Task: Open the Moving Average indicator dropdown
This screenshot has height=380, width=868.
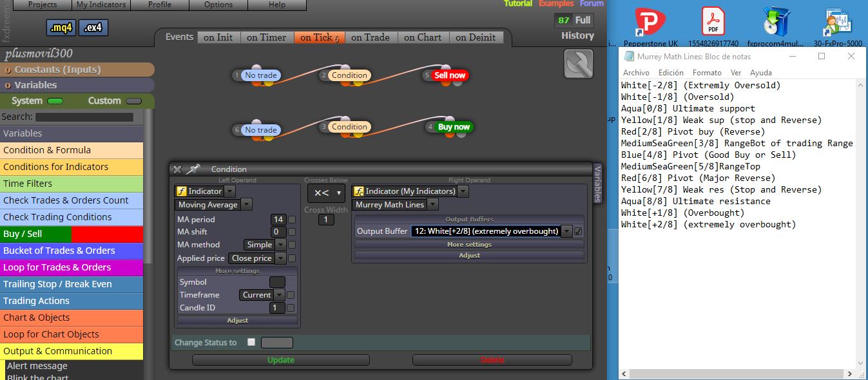Action: click(246, 205)
